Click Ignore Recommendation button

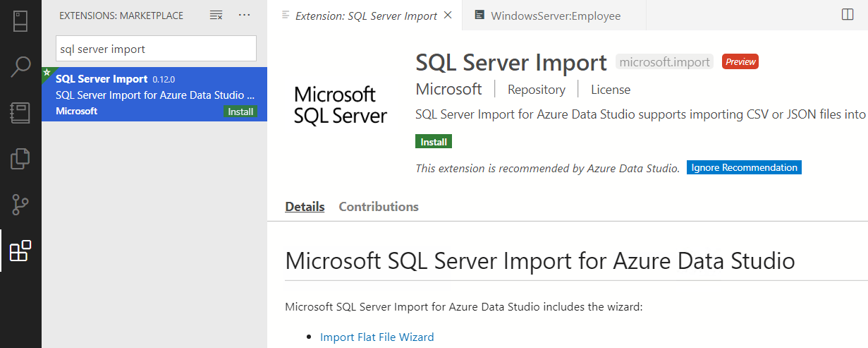[744, 168]
